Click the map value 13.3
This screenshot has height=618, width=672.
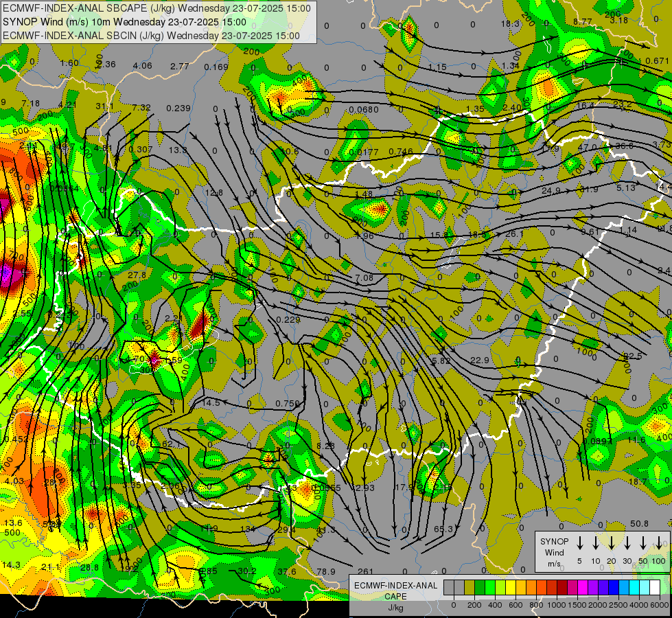click(178, 150)
